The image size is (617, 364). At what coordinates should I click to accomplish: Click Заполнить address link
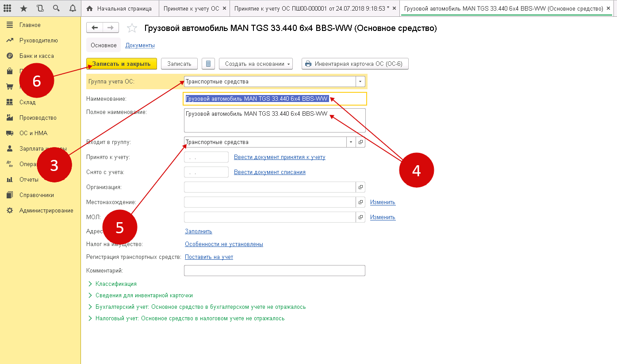pyautogui.click(x=199, y=231)
